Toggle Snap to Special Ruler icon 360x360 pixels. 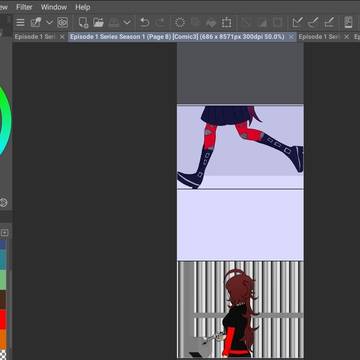pos(313,22)
